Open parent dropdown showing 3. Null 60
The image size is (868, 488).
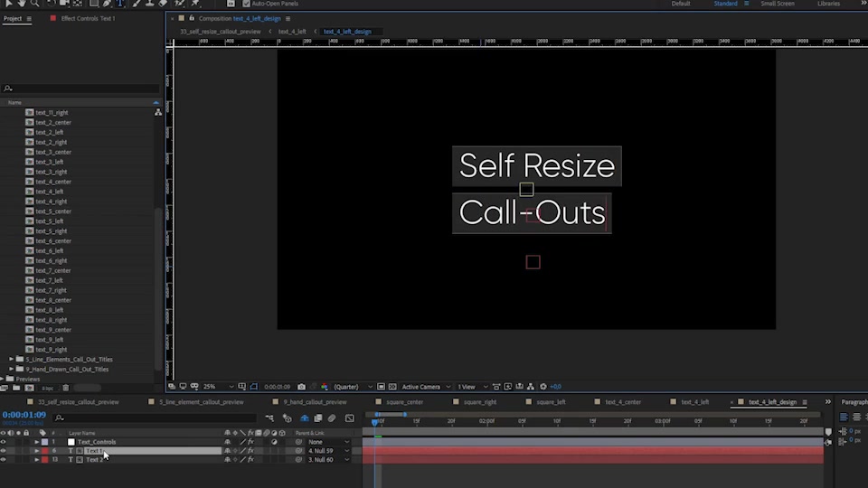coord(329,460)
